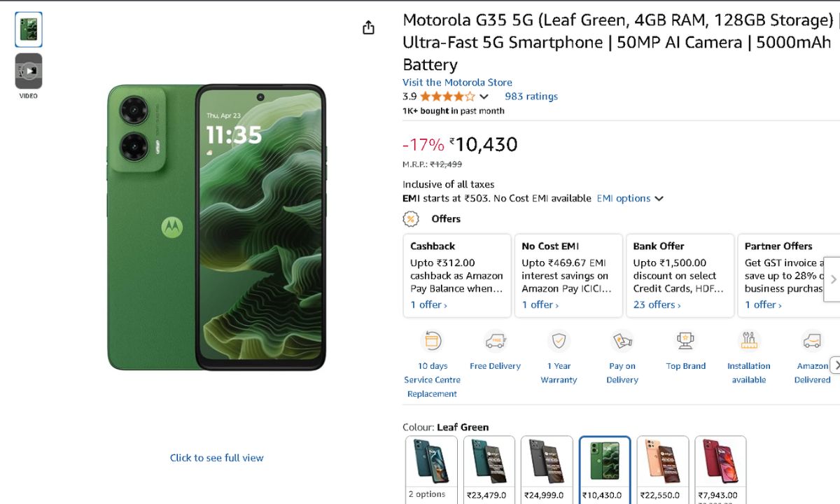Click the Installation available icon

(749, 341)
